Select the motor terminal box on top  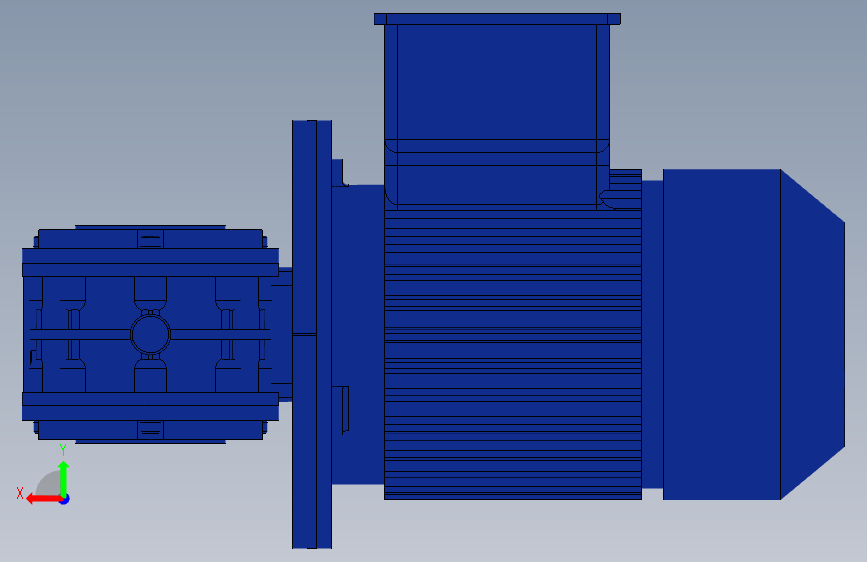tap(497, 111)
